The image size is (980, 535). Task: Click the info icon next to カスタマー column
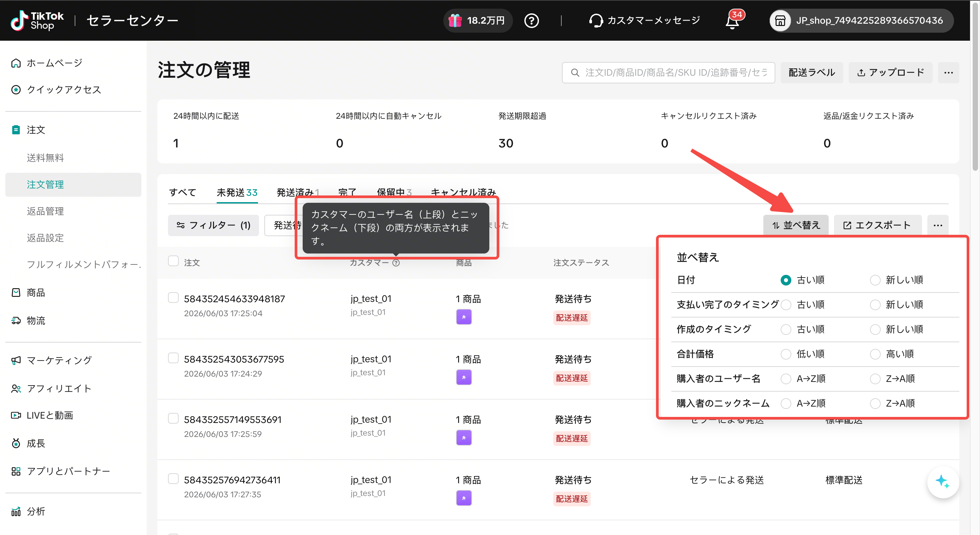(x=396, y=263)
